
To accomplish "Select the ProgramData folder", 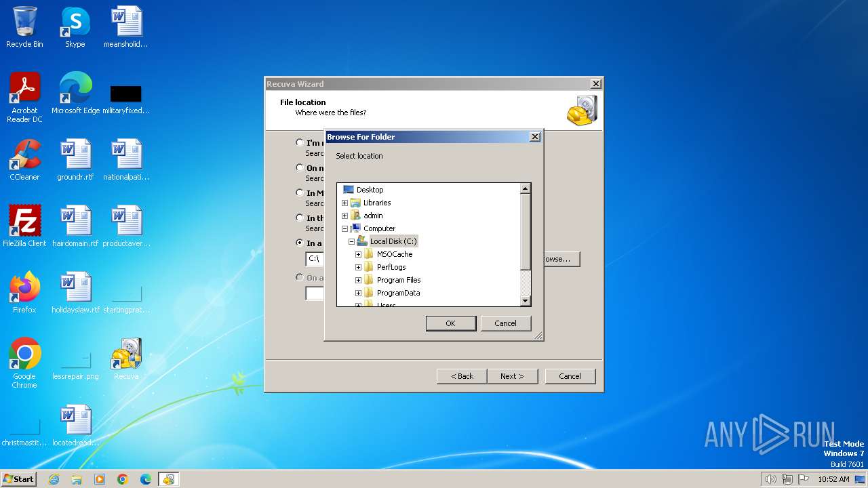I will tap(398, 293).
